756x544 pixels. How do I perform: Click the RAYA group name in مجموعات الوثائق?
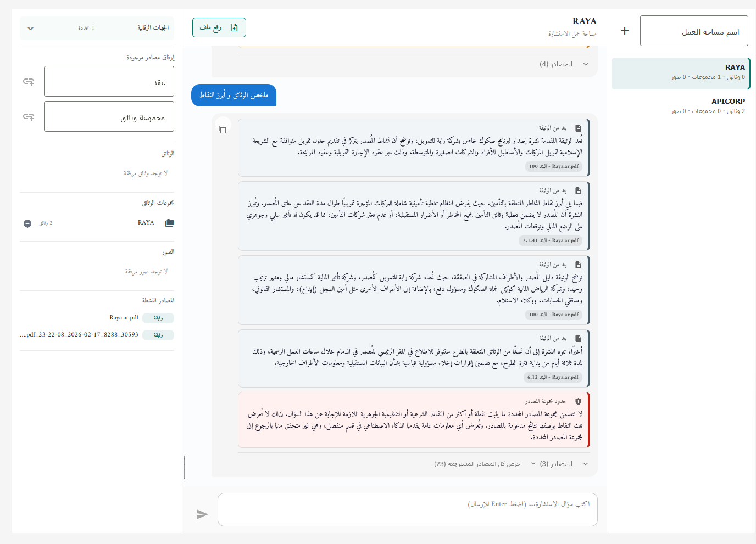tap(146, 223)
